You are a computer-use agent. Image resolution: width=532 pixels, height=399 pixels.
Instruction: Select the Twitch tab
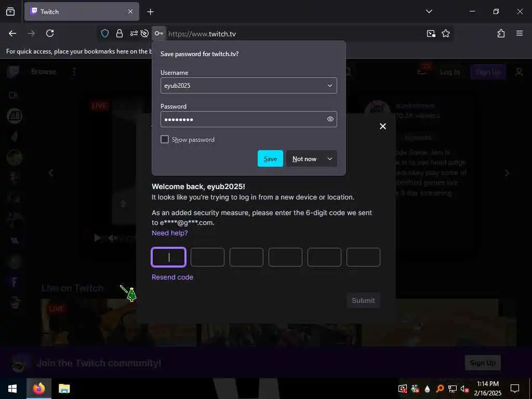(82, 12)
